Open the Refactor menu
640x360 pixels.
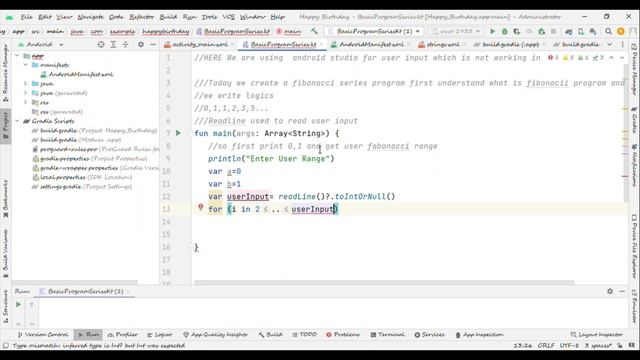pos(141,17)
